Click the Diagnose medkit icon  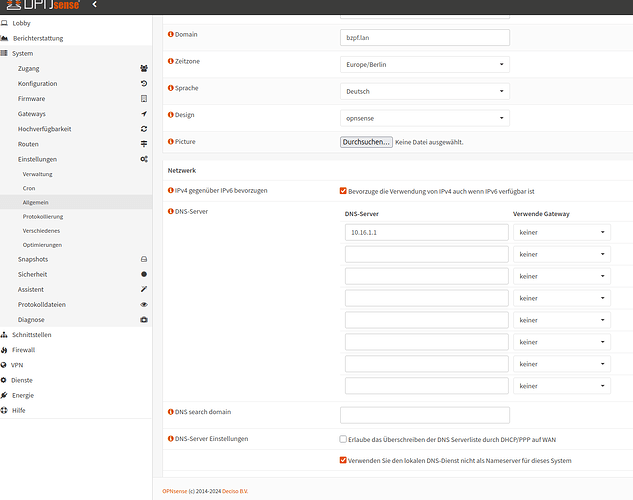(144, 320)
